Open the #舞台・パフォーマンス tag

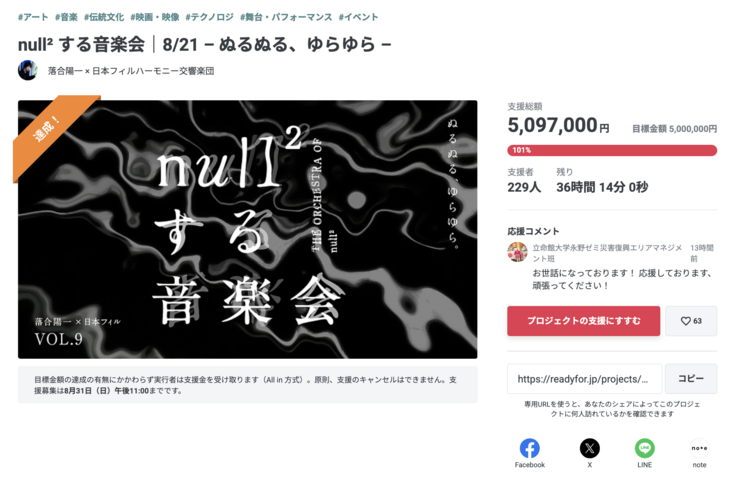(x=286, y=17)
